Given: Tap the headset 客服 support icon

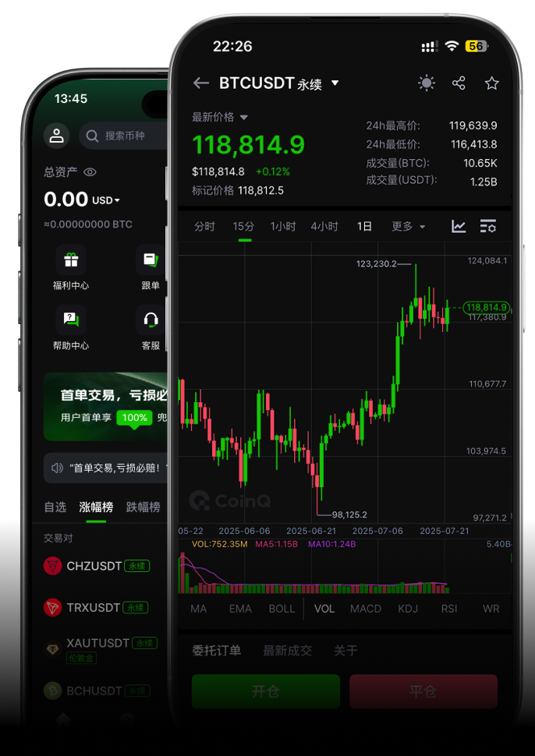Looking at the screenshot, I should 151,320.
